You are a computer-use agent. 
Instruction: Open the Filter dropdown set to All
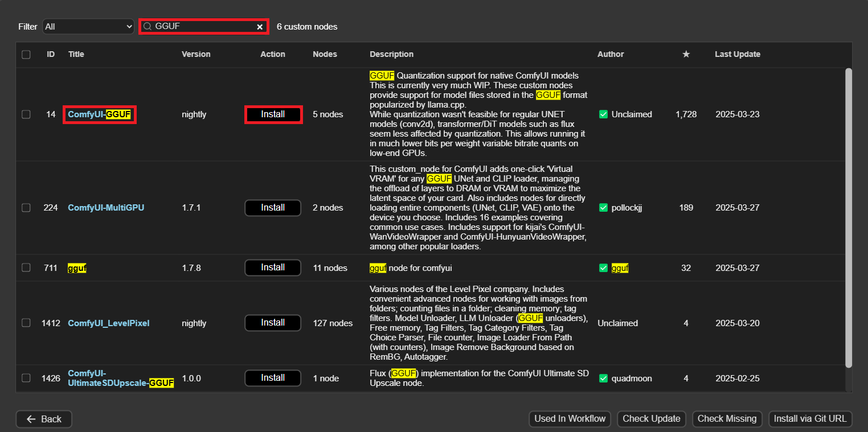coord(88,27)
